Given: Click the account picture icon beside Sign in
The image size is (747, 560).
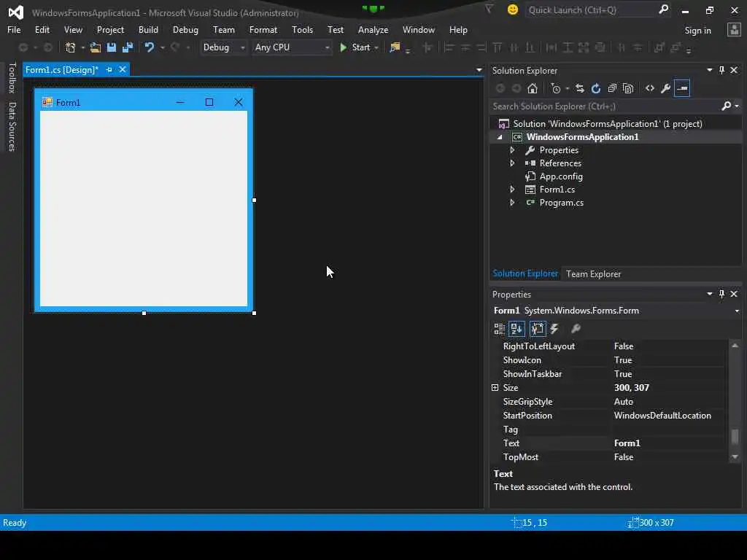Looking at the screenshot, I should [x=734, y=30].
